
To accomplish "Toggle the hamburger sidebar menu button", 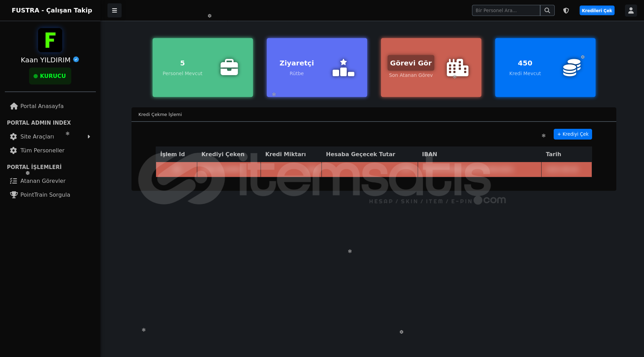I will 115,10.
